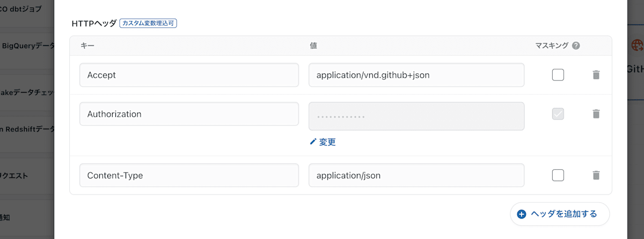Enable masking for the Content-Type header

pos(558,175)
